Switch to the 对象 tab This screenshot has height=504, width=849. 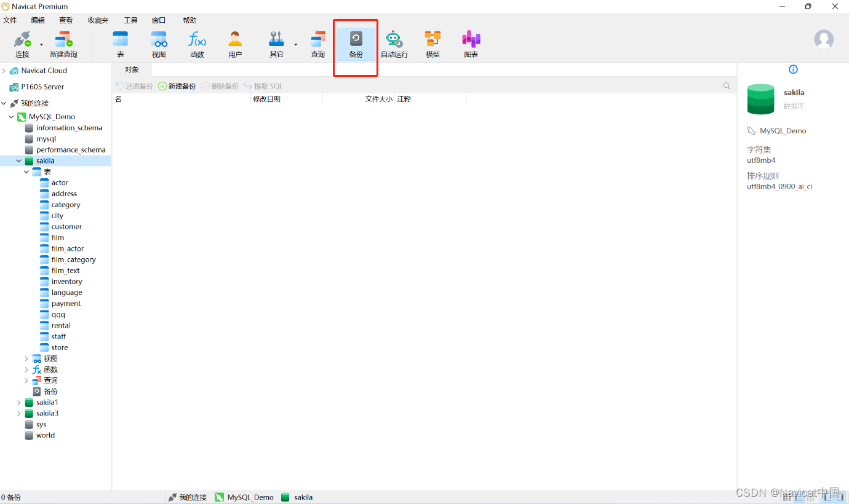pyautogui.click(x=132, y=69)
